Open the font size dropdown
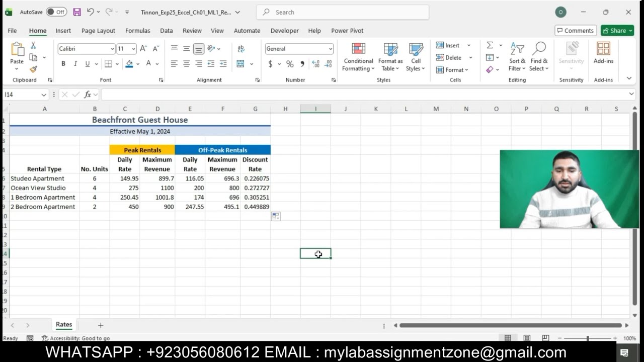The width and height of the screenshot is (644, 362). point(133,49)
